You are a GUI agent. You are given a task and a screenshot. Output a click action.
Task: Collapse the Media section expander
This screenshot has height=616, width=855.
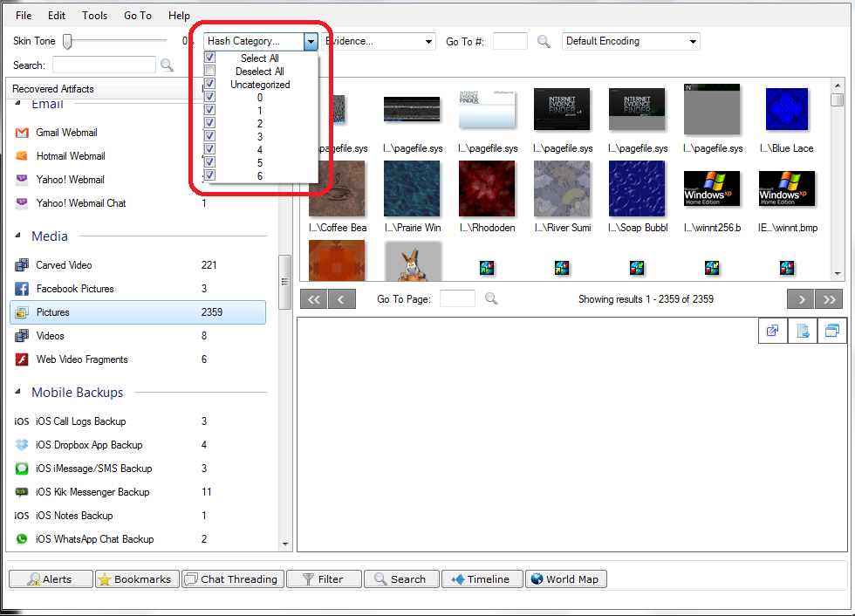pos(19,236)
